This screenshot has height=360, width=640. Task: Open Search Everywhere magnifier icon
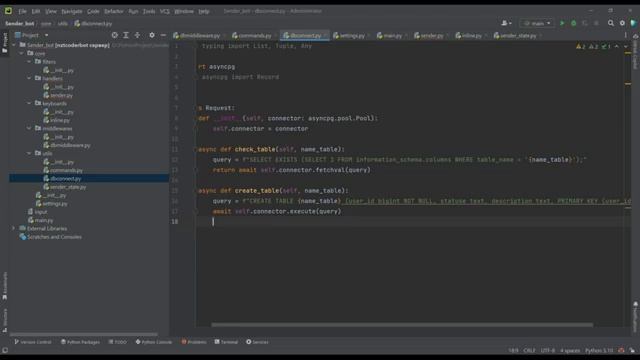(x=611, y=23)
